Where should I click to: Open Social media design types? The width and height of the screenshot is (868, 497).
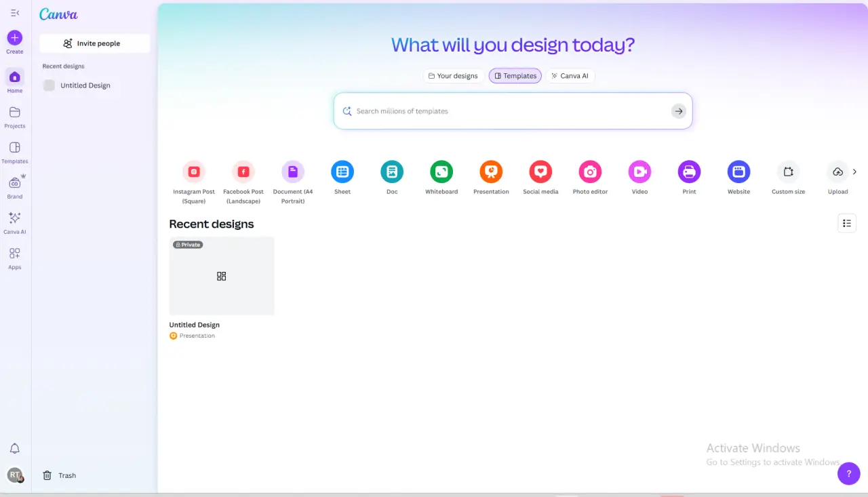(x=540, y=177)
